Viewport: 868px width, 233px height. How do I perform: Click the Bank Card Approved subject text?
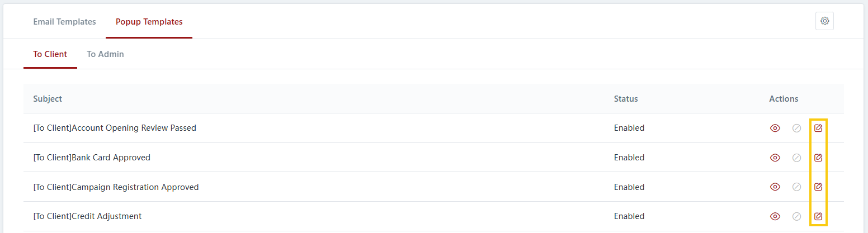click(92, 158)
